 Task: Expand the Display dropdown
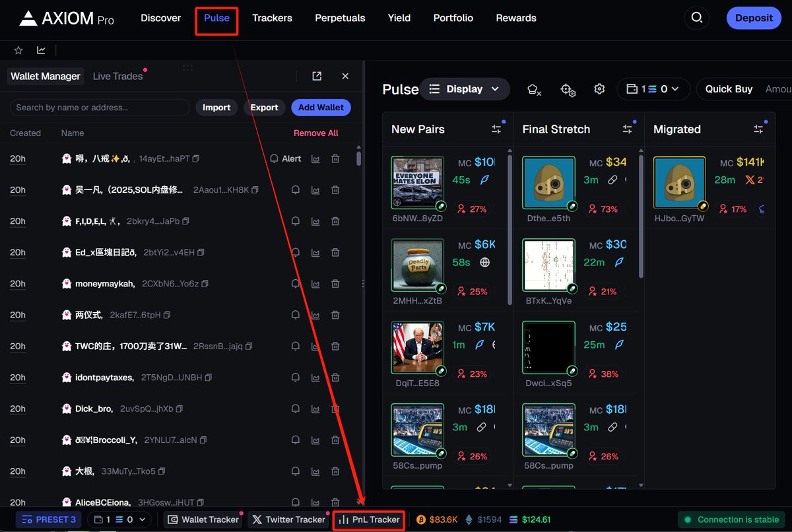point(465,89)
